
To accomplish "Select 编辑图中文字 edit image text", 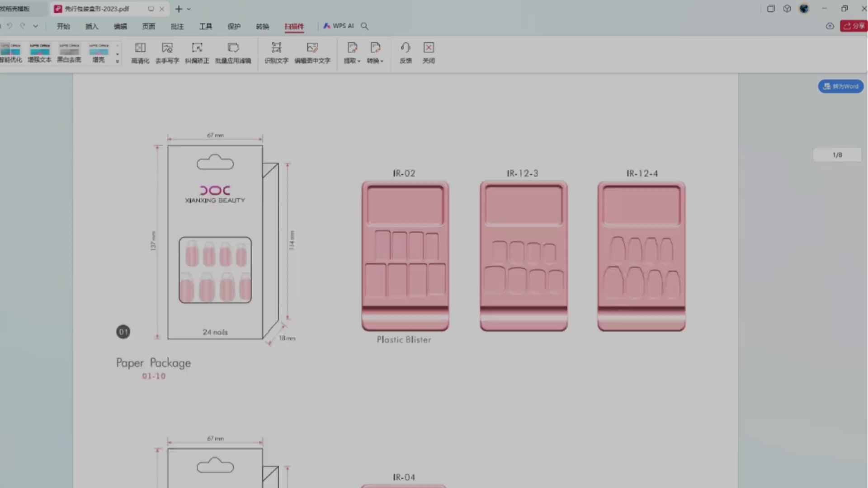I will (x=312, y=52).
